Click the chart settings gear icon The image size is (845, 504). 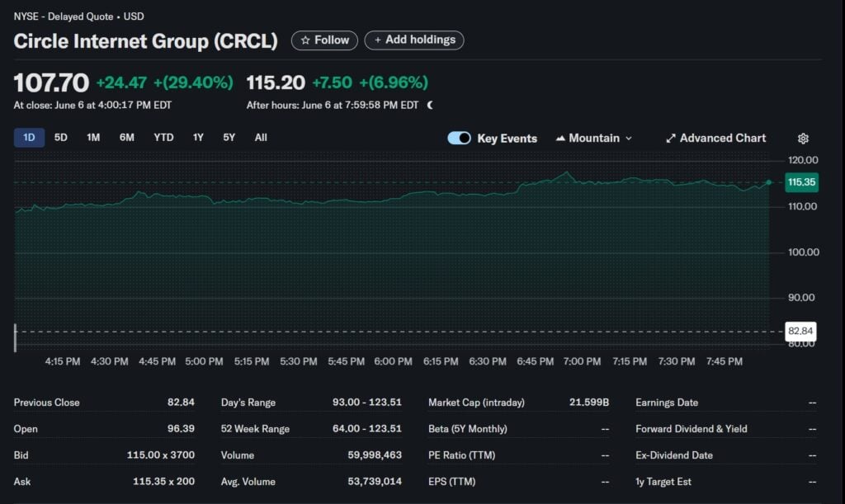(x=803, y=139)
